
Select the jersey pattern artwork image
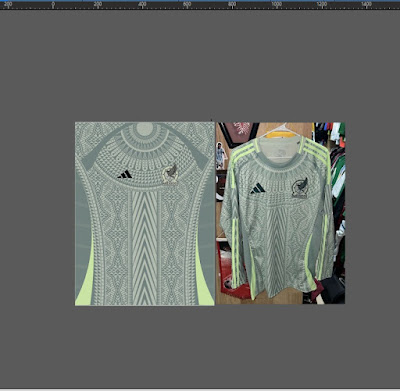[x=145, y=214]
